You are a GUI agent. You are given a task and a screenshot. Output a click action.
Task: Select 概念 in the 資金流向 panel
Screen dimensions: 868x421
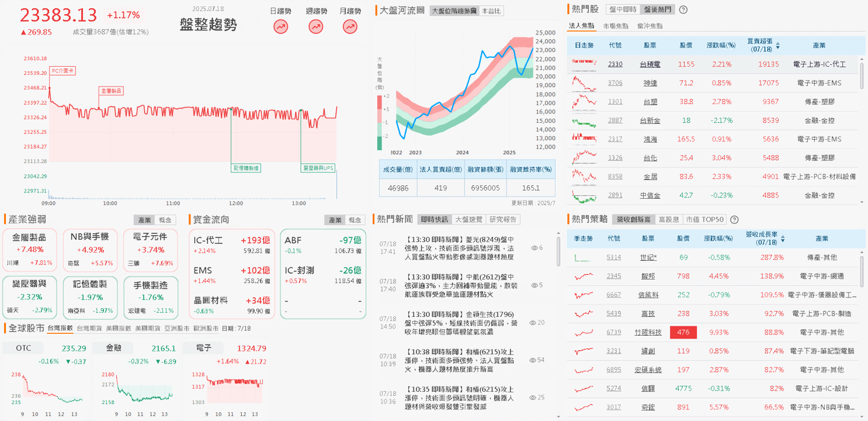pyautogui.click(x=355, y=220)
